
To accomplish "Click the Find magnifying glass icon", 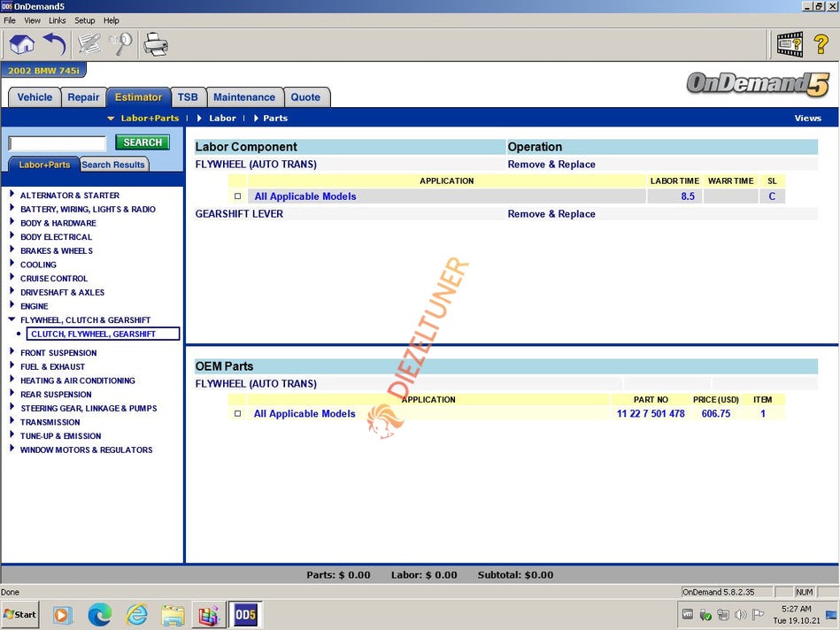I will [x=120, y=44].
